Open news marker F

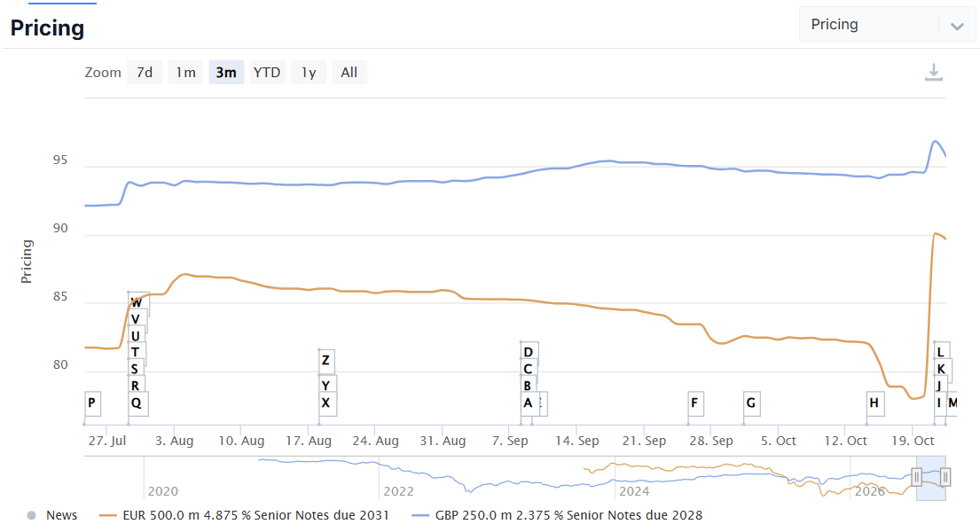(695, 403)
